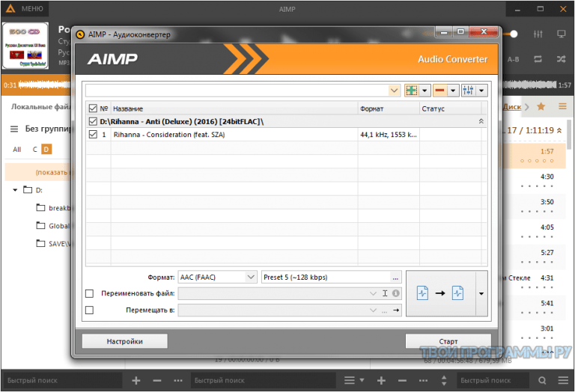Select the C drive filter
The image size is (575, 392).
35,149
